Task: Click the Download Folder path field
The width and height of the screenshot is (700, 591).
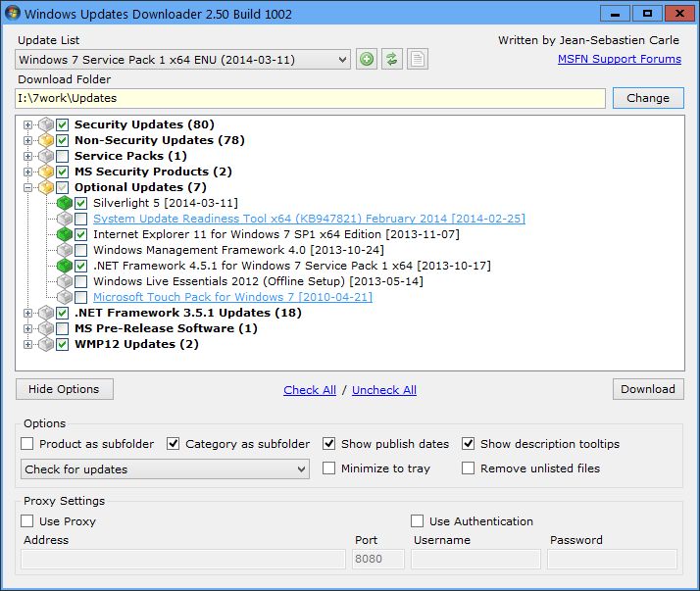Action: coord(310,98)
